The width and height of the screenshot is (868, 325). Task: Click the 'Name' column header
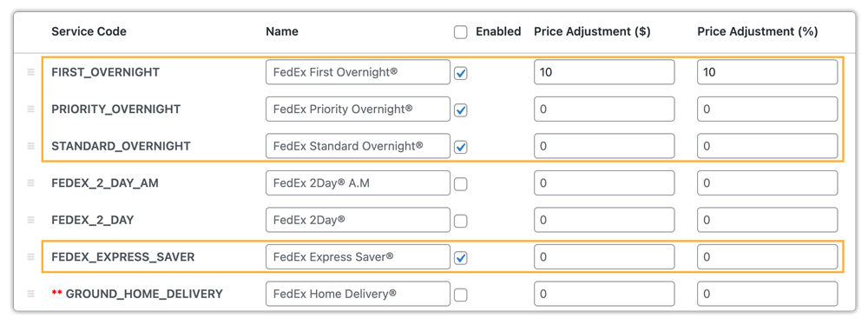282,31
